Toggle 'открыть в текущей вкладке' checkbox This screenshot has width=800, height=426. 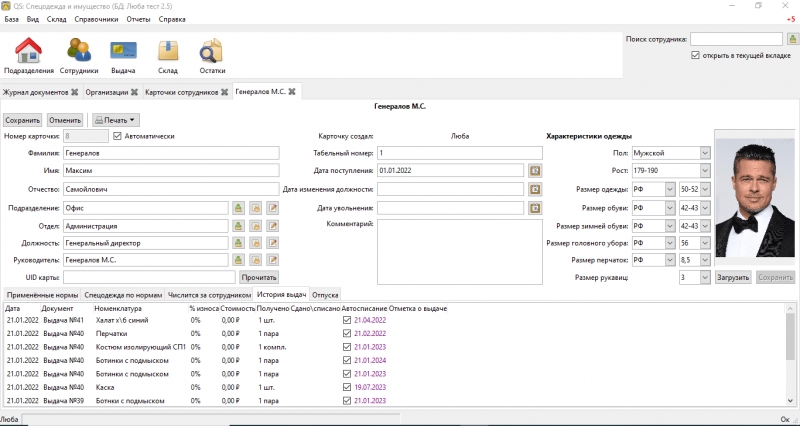pos(696,56)
